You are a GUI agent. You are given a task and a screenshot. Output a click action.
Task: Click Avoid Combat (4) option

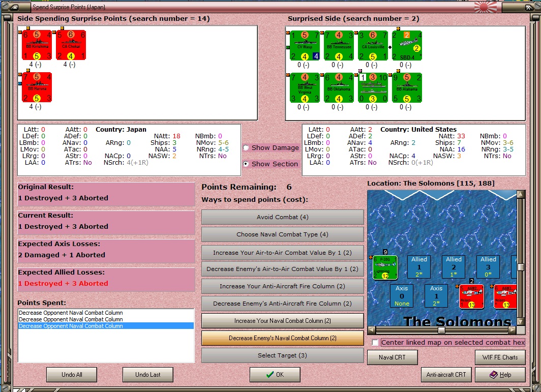283,217
